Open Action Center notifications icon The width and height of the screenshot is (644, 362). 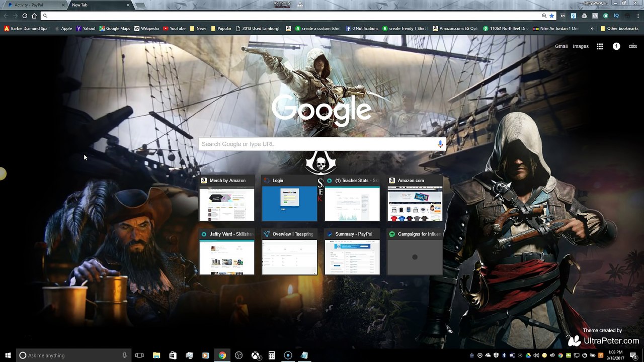click(x=633, y=355)
